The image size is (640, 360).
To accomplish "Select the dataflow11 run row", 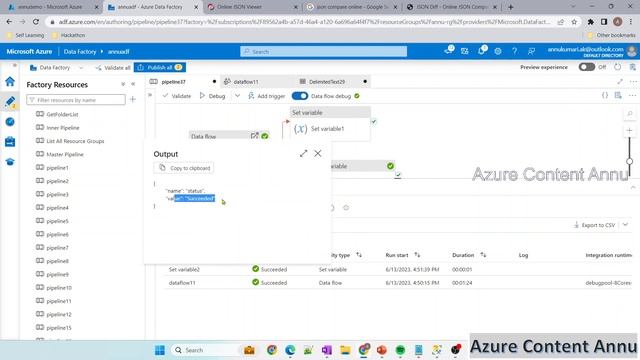I will [x=398, y=282].
